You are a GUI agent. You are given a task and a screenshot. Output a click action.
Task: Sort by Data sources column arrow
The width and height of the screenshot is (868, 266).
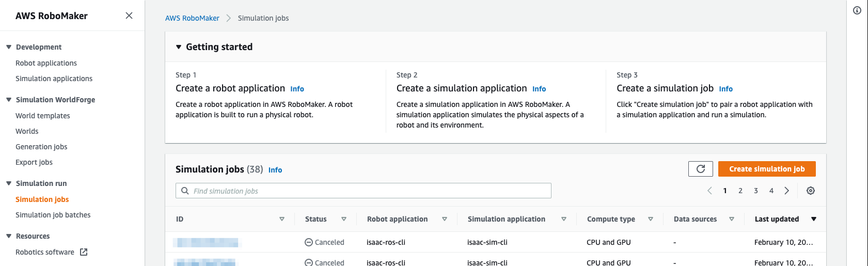coord(732,219)
